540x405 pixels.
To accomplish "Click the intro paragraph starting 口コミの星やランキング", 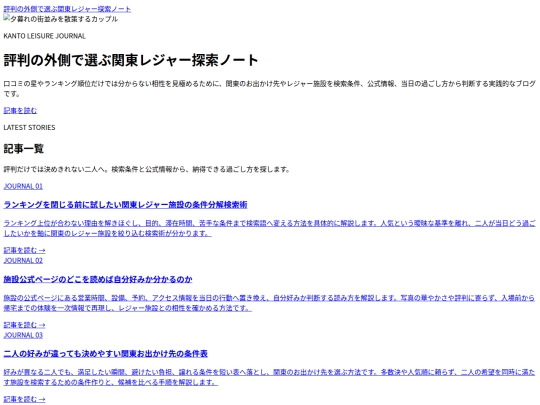I will click(x=269, y=89).
